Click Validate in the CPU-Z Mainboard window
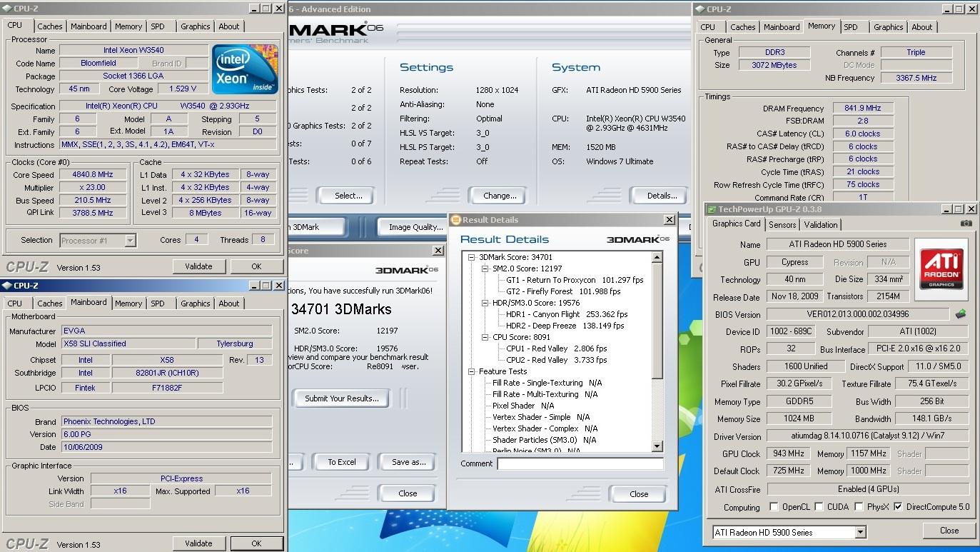Viewport: 980px width, 552px height. pyautogui.click(x=198, y=543)
